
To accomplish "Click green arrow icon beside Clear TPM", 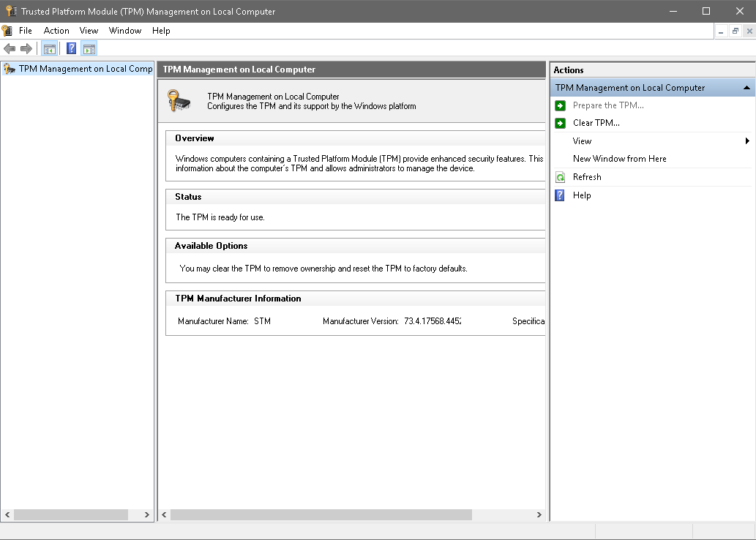I will point(560,123).
